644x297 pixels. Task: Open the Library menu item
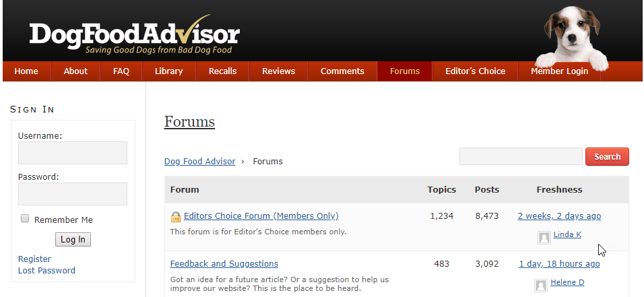(x=169, y=71)
